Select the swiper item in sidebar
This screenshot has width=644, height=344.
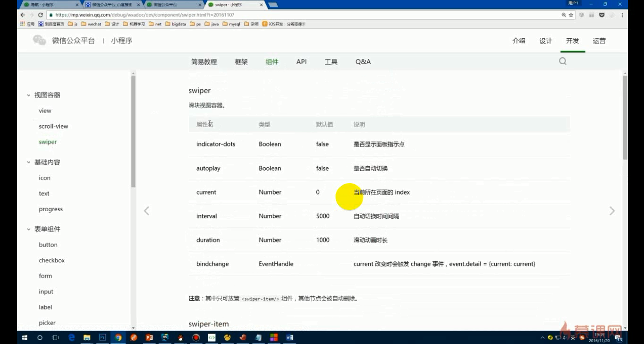pyautogui.click(x=48, y=142)
